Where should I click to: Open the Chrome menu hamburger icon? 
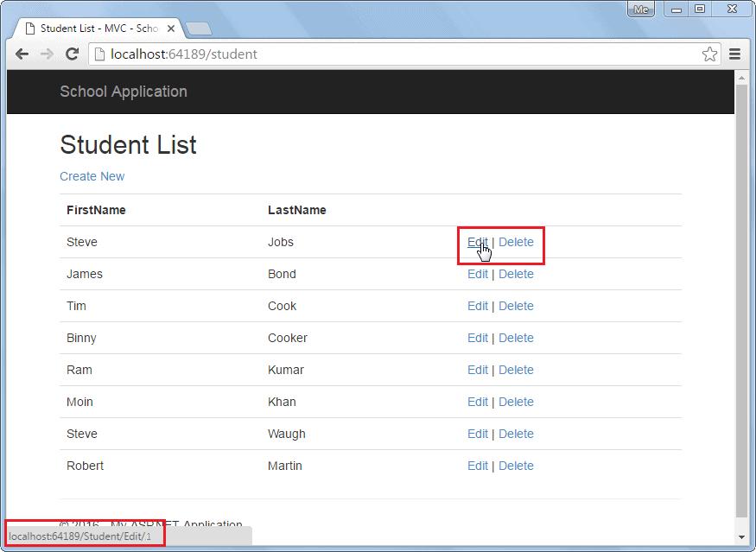pos(734,54)
